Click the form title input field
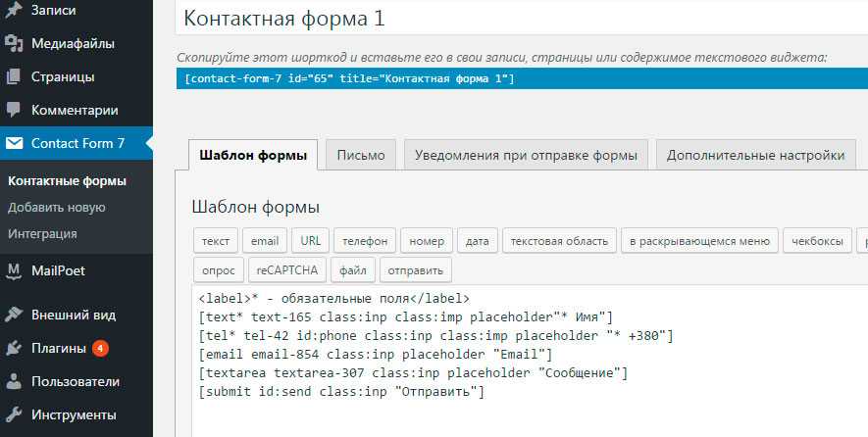This screenshot has height=437, width=868. (x=520, y=20)
